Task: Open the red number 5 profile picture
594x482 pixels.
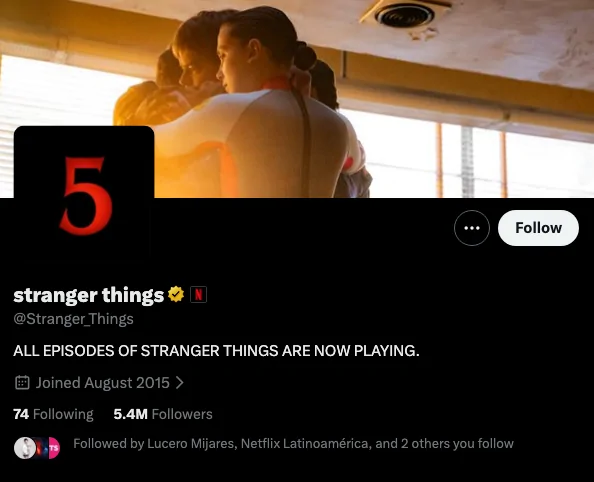Action: (x=84, y=195)
